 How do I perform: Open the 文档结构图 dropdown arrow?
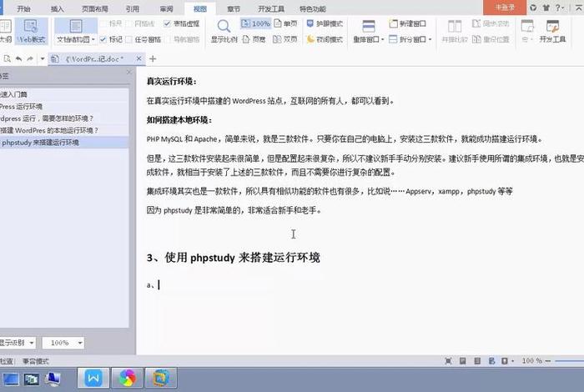[93, 39]
